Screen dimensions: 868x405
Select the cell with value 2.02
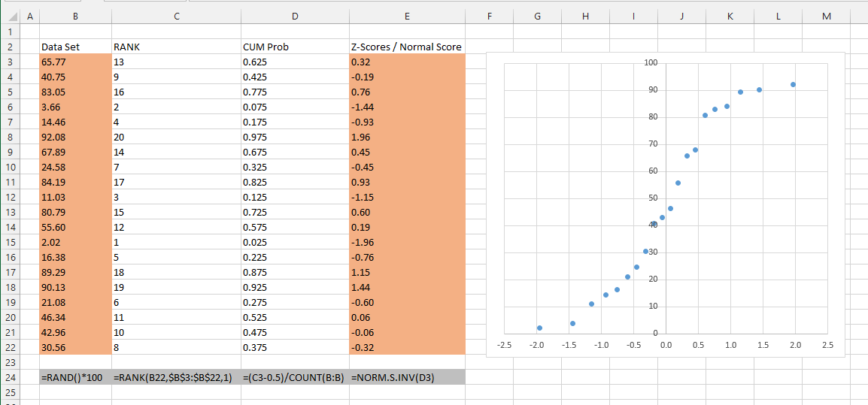75,242
